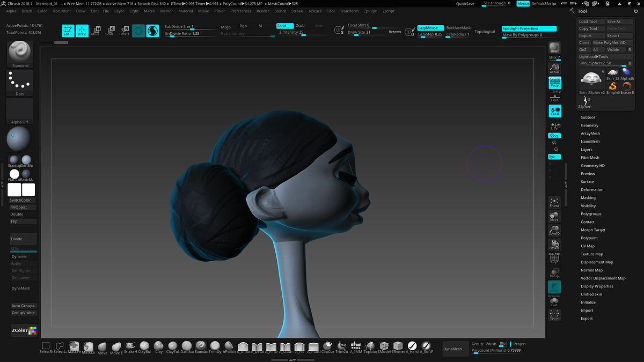The width and height of the screenshot is (644, 362).
Task: Open the Stroke menu
Action: 297,11
